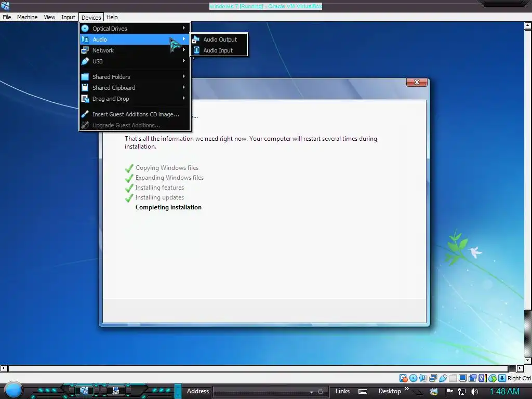The width and height of the screenshot is (532, 399).
Task: Click the VirtualBox taskbar button
Action: click(x=84, y=391)
